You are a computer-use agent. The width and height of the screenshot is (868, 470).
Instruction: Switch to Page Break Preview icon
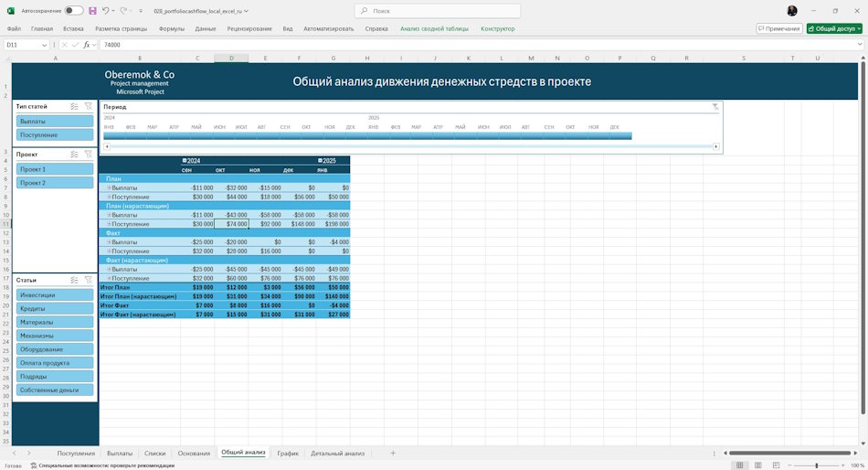[x=776, y=465]
